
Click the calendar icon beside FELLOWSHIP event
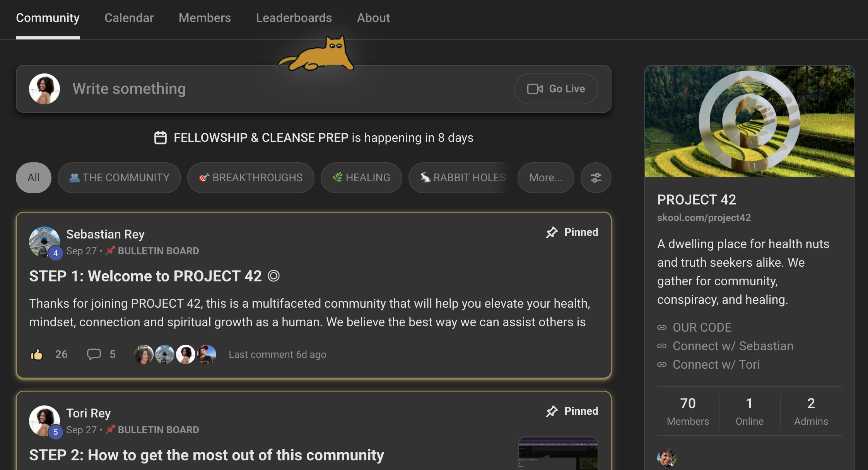coord(161,138)
